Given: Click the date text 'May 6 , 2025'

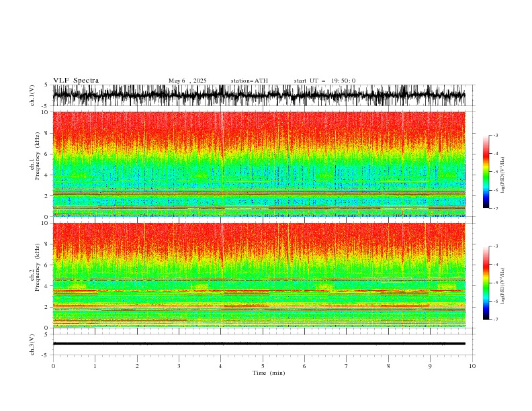Looking at the screenshot, I should (187, 81).
